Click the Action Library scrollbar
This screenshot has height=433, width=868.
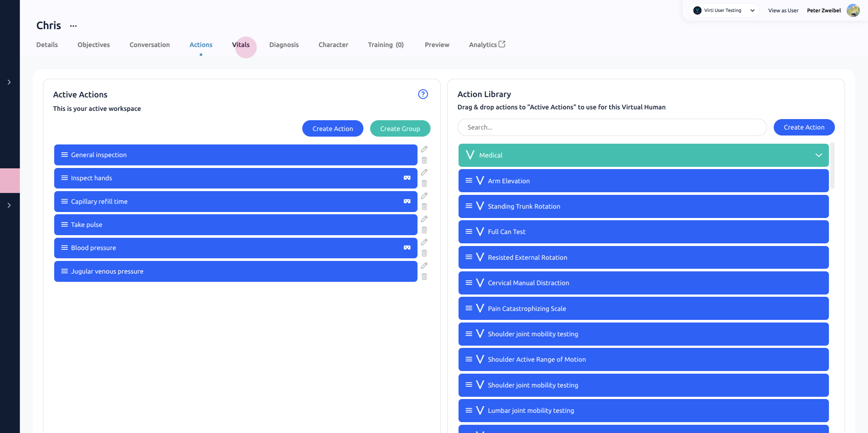(833, 166)
